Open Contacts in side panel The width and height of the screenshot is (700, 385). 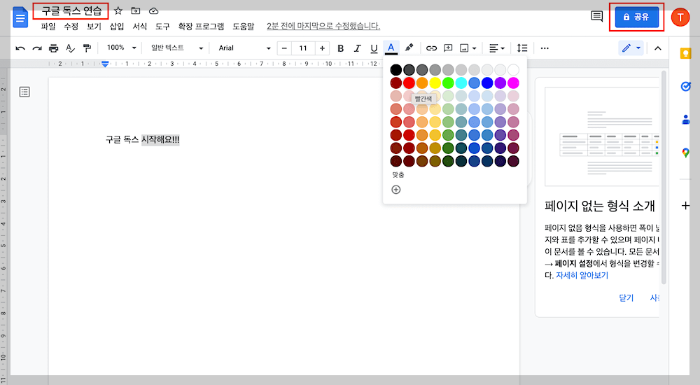(x=685, y=120)
